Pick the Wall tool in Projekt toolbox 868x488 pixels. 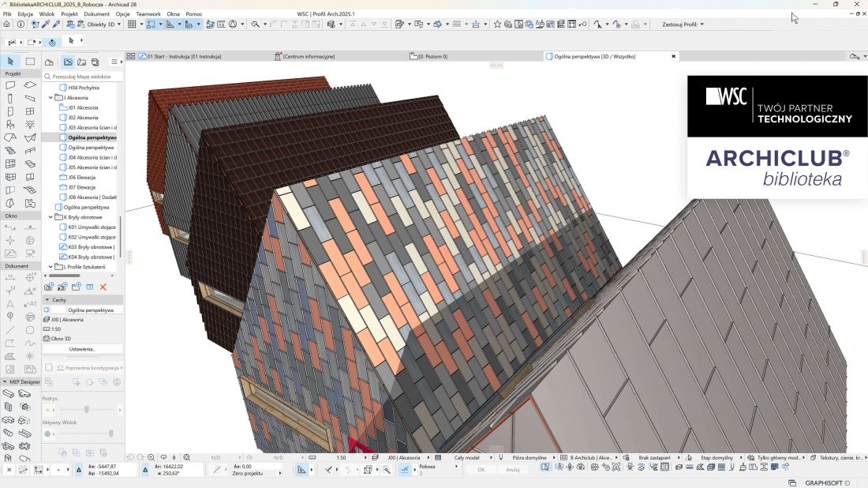coord(10,85)
